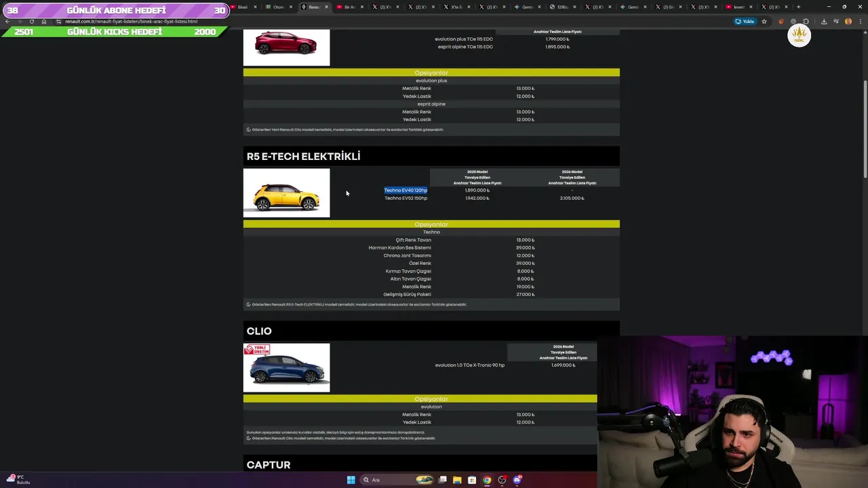Go back to previous page
Viewport: 868px width, 488px height.
(x=7, y=21)
